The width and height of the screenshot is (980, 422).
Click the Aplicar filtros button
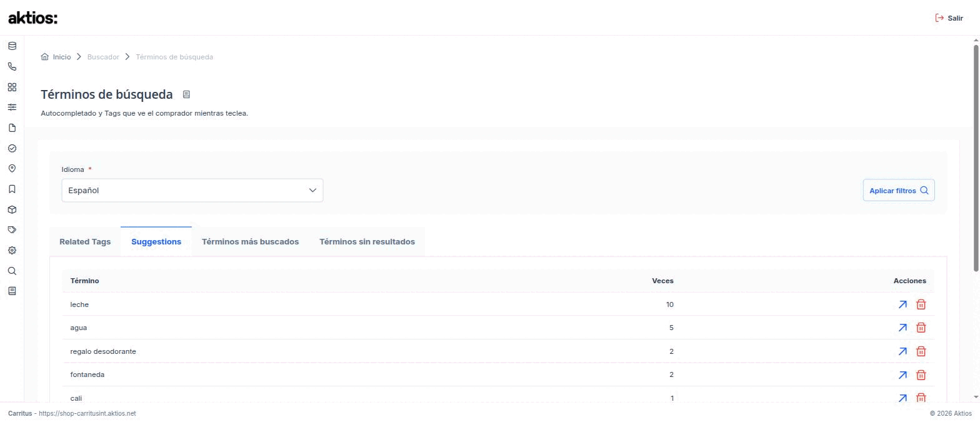coord(899,191)
